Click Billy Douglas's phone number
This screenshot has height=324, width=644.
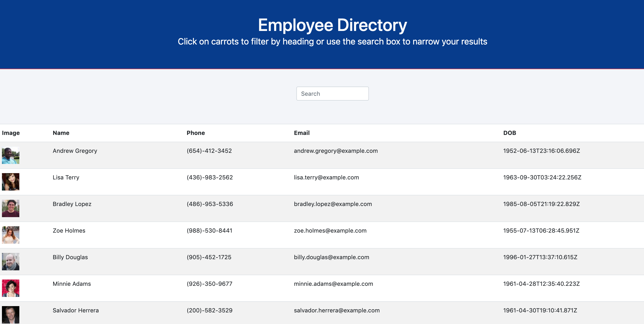click(209, 257)
